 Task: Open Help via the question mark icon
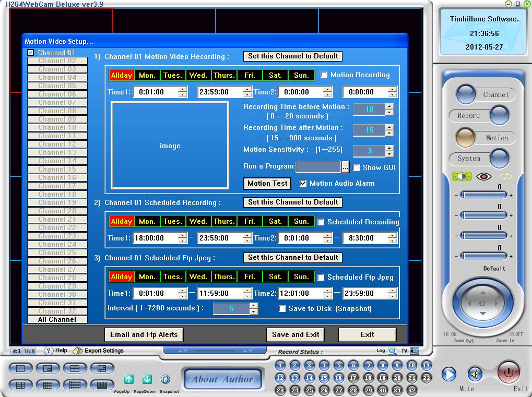[x=49, y=351]
